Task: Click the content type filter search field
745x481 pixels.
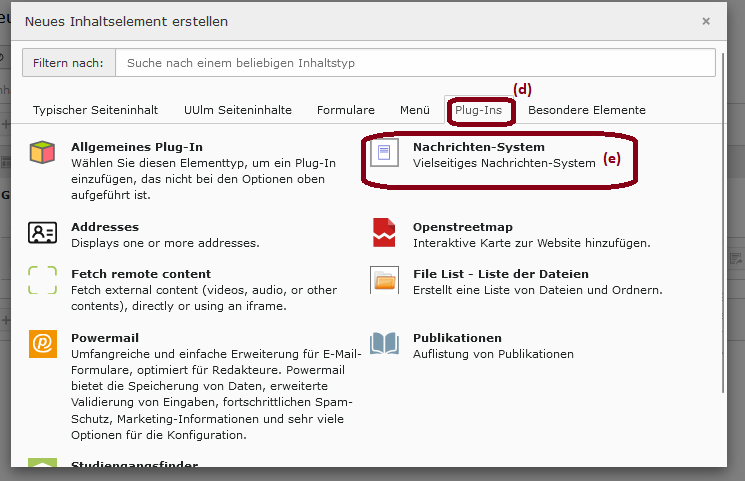Action: (x=415, y=63)
